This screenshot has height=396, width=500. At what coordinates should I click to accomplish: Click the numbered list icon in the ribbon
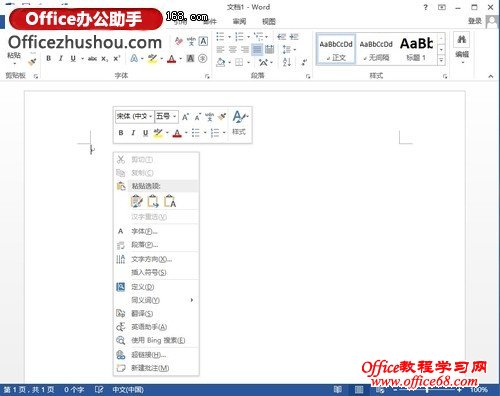(239, 36)
